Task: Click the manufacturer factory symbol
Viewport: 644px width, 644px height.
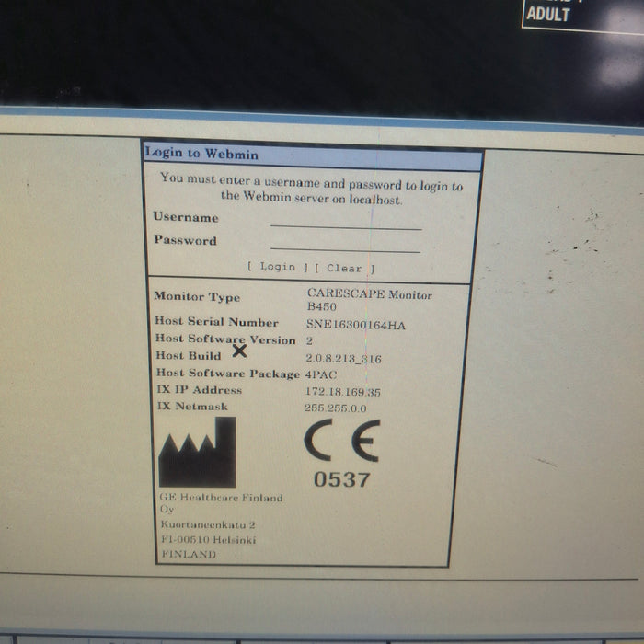Action: [x=198, y=453]
